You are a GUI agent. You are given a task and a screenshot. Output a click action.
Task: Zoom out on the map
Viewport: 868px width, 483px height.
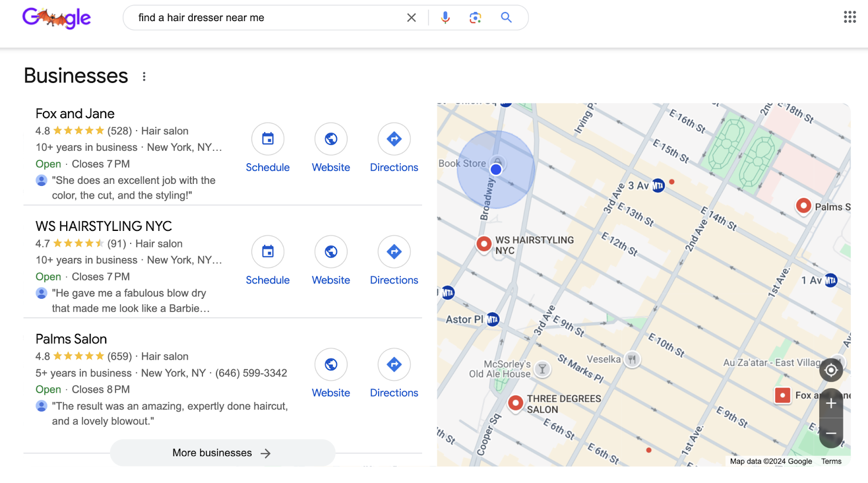(831, 434)
